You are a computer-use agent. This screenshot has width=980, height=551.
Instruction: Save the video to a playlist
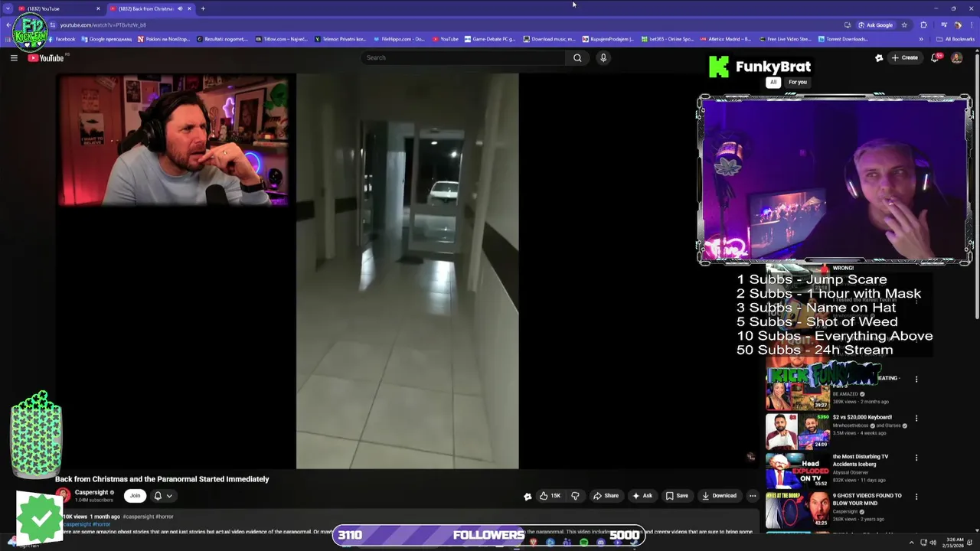point(677,496)
